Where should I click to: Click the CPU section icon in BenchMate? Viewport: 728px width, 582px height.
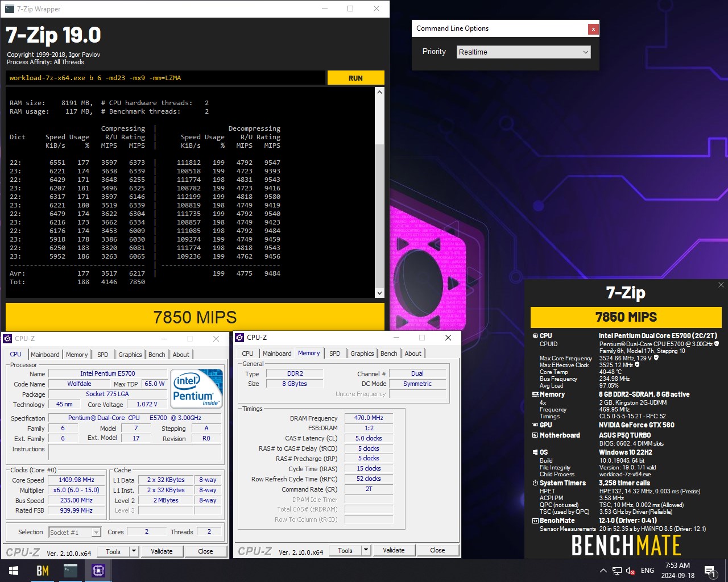point(535,336)
